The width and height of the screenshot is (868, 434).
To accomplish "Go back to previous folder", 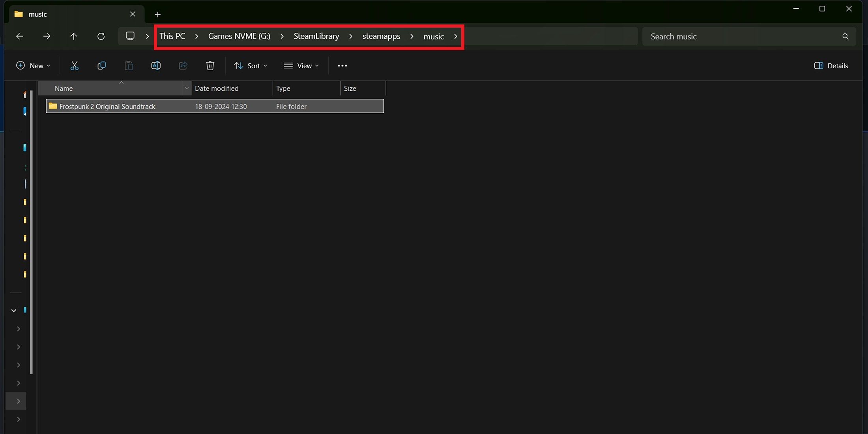I will point(19,36).
